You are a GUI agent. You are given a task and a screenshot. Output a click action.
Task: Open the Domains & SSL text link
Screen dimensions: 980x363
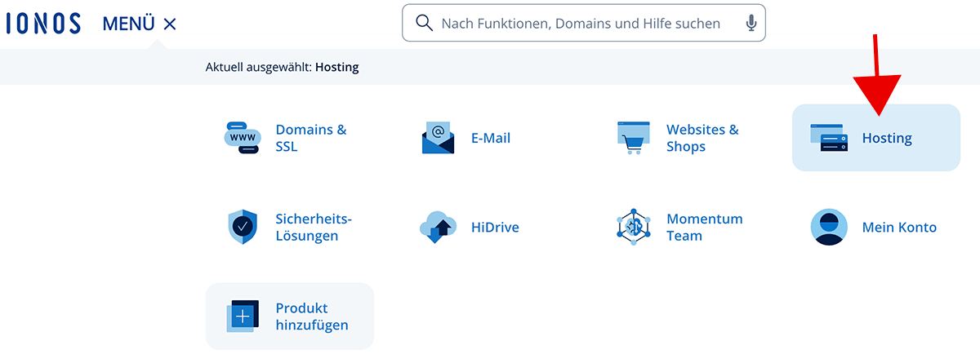coord(310,138)
